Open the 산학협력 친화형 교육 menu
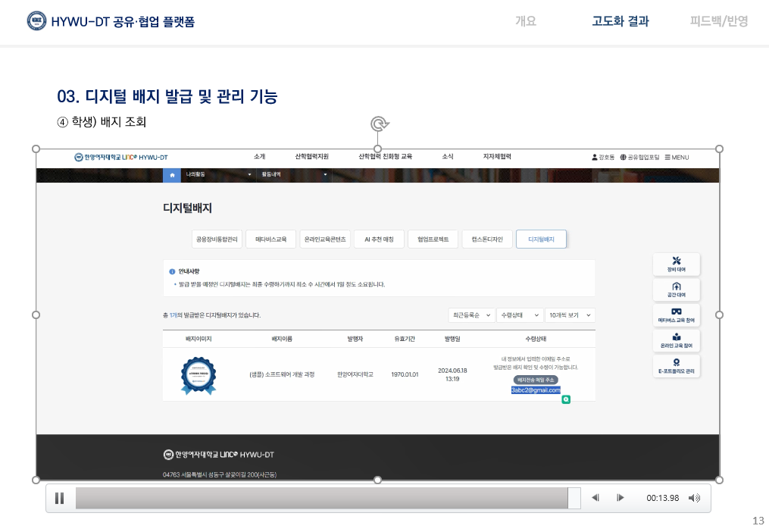The image size is (769, 532). pos(385,157)
